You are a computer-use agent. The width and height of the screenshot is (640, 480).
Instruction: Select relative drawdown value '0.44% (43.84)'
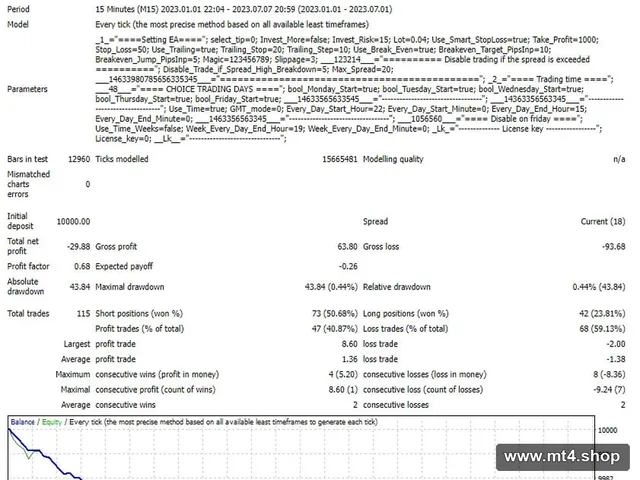point(599,287)
